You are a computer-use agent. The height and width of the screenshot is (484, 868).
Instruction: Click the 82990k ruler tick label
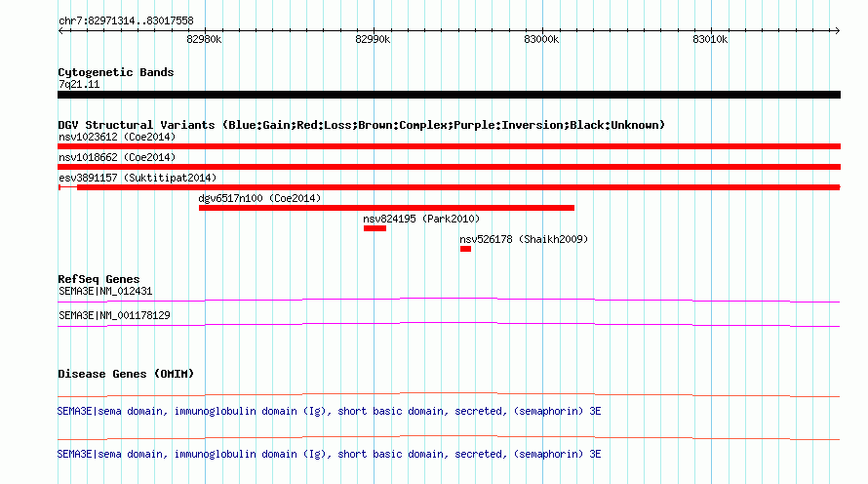click(373, 39)
